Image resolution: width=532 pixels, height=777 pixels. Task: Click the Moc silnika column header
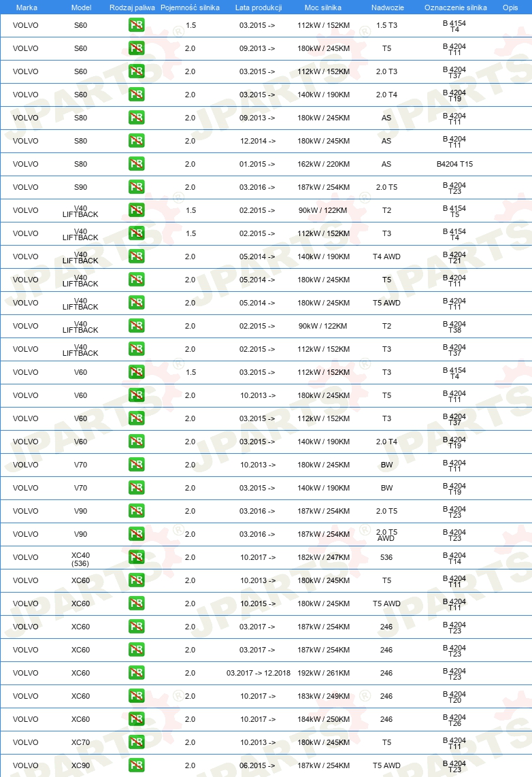pos(323,7)
